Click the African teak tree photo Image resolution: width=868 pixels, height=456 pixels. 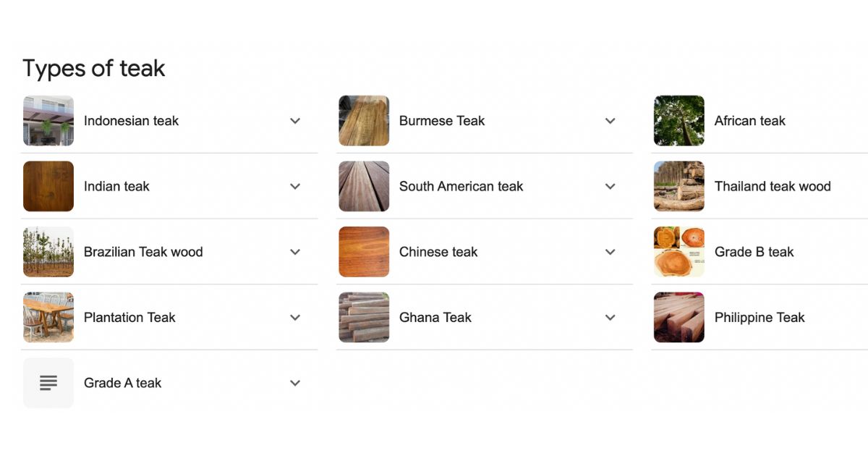[x=678, y=120]
